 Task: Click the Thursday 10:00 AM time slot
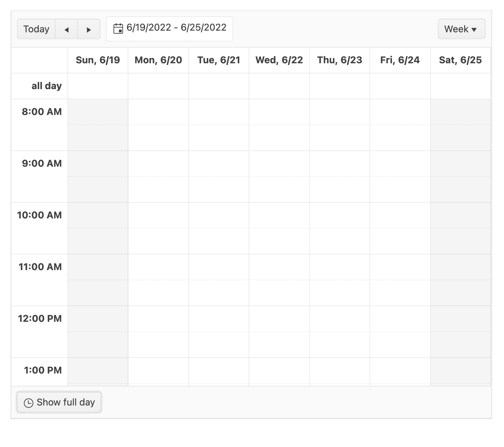point(340,215)
